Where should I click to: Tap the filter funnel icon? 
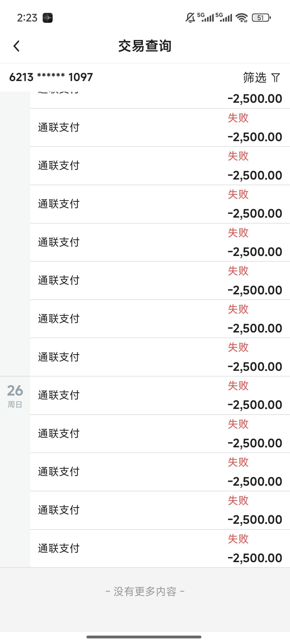pos(275,78)
